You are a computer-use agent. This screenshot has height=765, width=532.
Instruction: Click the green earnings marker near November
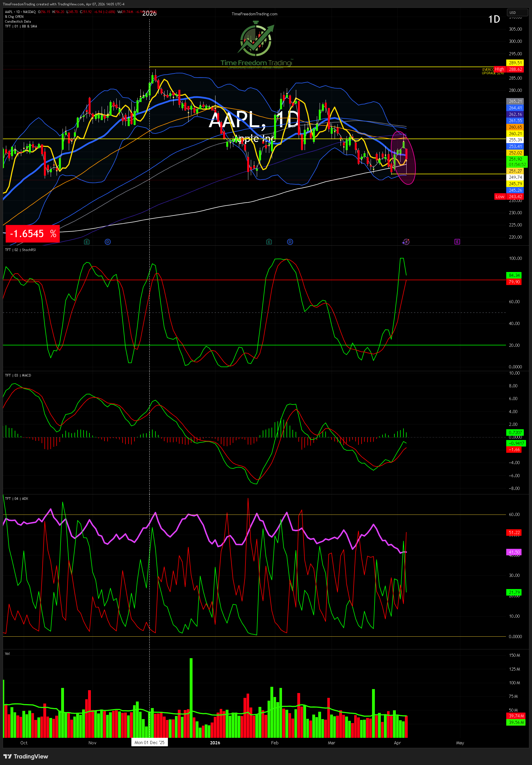(x=87, y=242)
